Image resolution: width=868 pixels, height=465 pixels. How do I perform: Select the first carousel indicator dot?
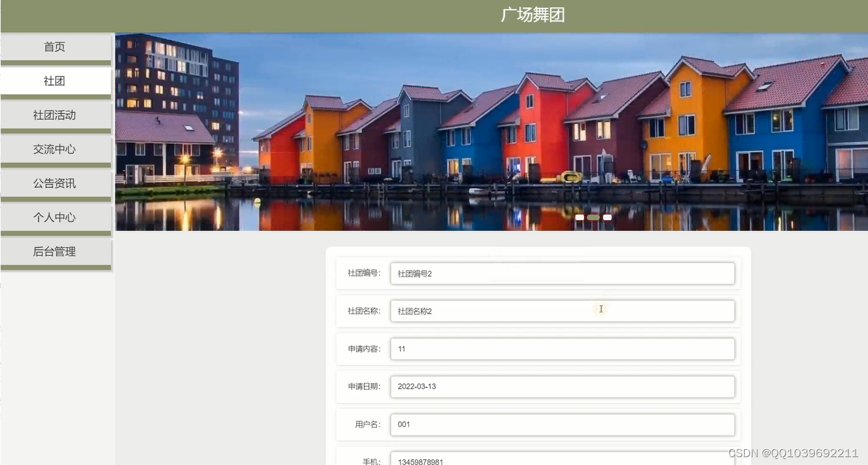coord(580,217)
